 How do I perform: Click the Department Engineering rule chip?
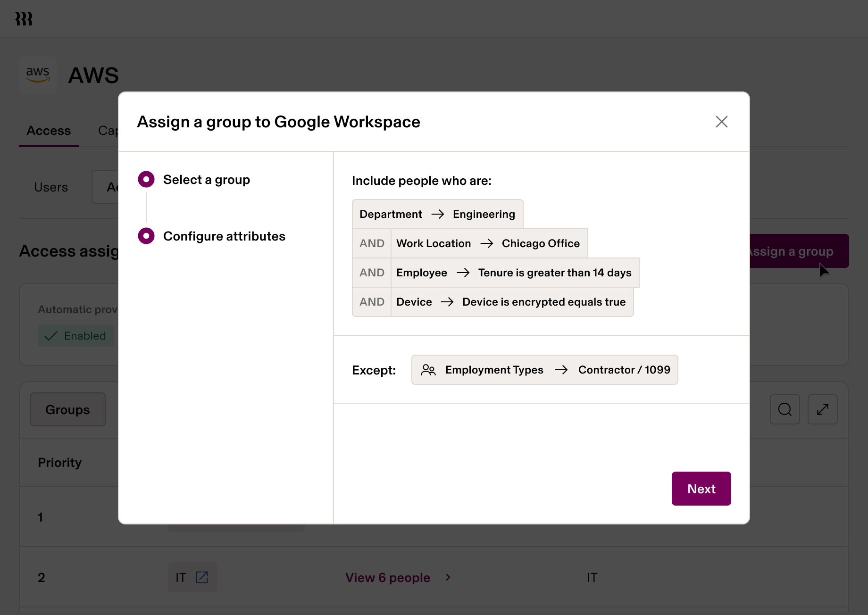coord(437,214)
